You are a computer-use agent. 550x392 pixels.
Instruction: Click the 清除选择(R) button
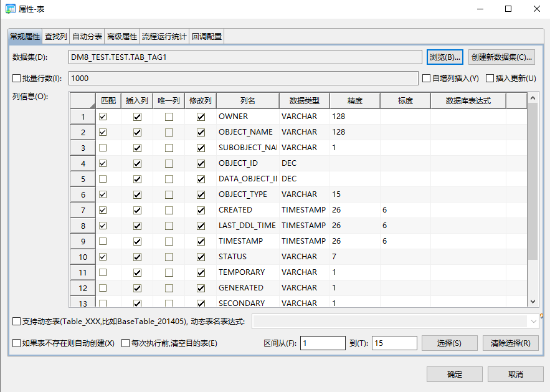coord(510,343)
